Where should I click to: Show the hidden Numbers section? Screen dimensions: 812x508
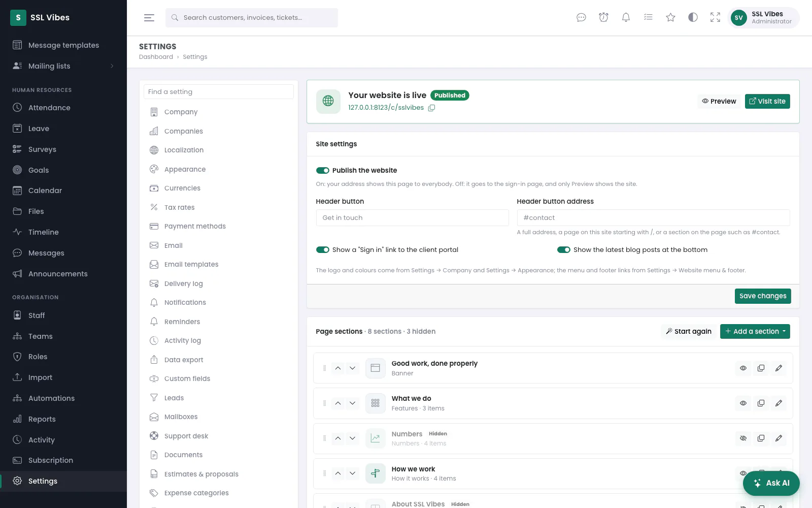(743, 438)
